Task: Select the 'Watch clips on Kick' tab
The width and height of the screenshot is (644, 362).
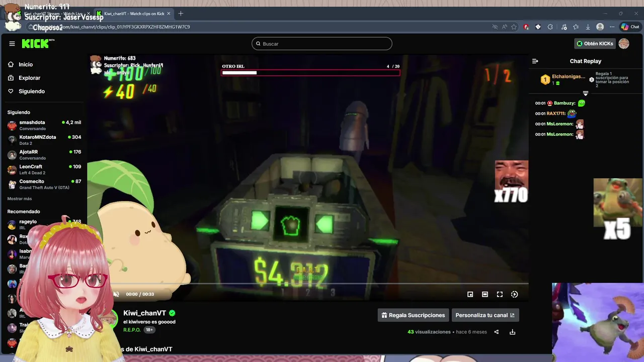Action: (x=134, y=14)
